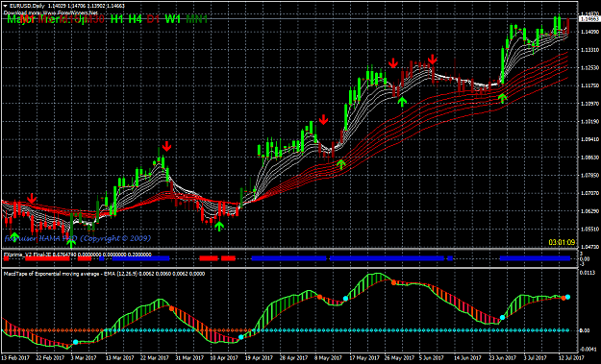
Task: Click the 31 Mar 2017 date on the time axis
Action: coord(189,358)
